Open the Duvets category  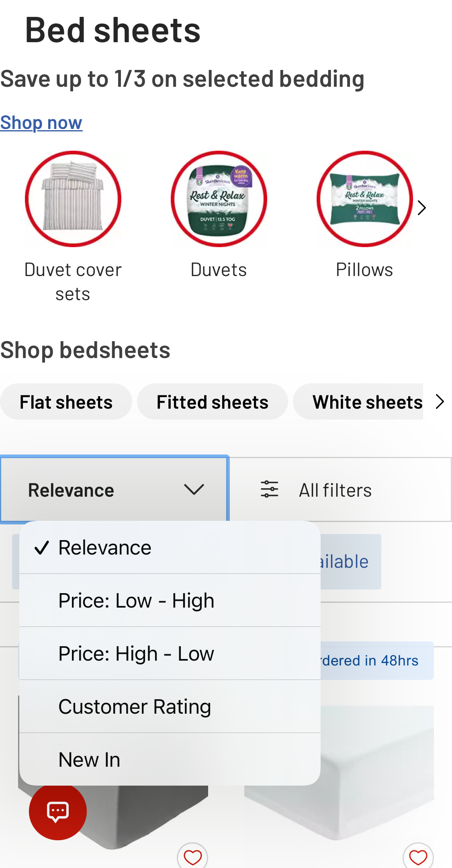tap(219, 200)
